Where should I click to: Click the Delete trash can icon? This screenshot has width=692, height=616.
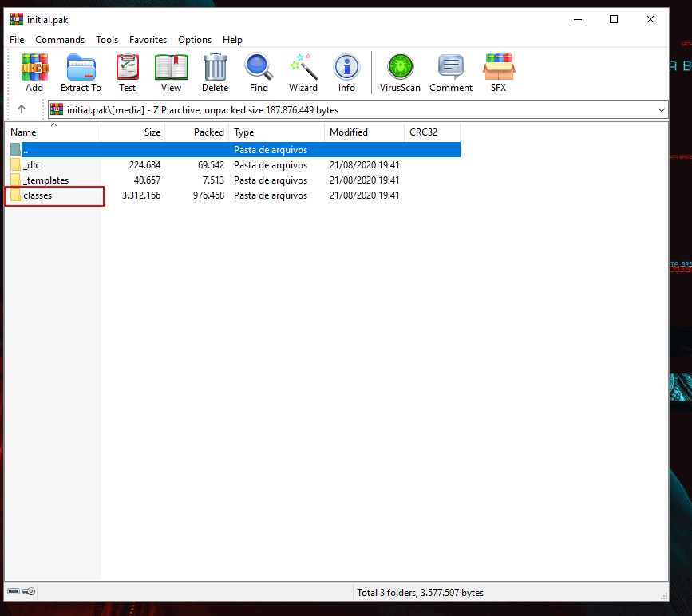(x=215, y=73)
